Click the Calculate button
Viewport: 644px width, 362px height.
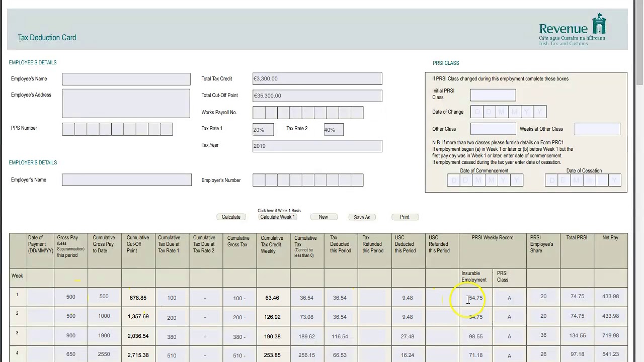pos(231,217)
